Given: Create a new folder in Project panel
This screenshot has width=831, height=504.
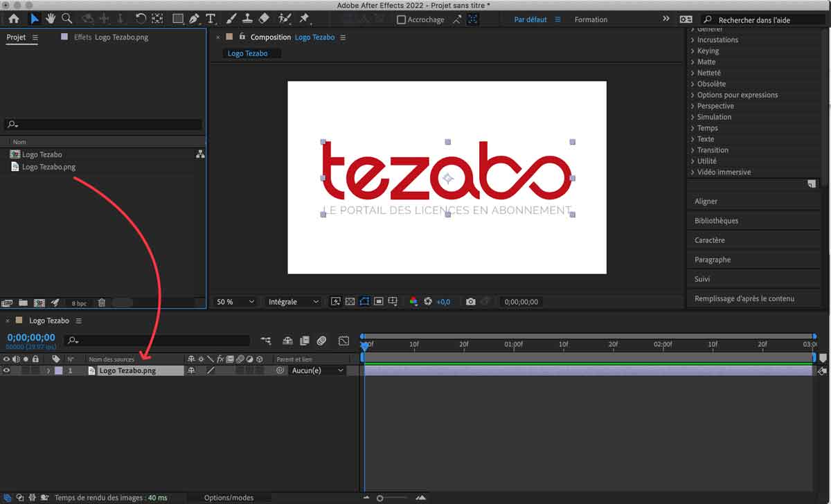Looking at the screenshot, I should (x=24, y=303).
